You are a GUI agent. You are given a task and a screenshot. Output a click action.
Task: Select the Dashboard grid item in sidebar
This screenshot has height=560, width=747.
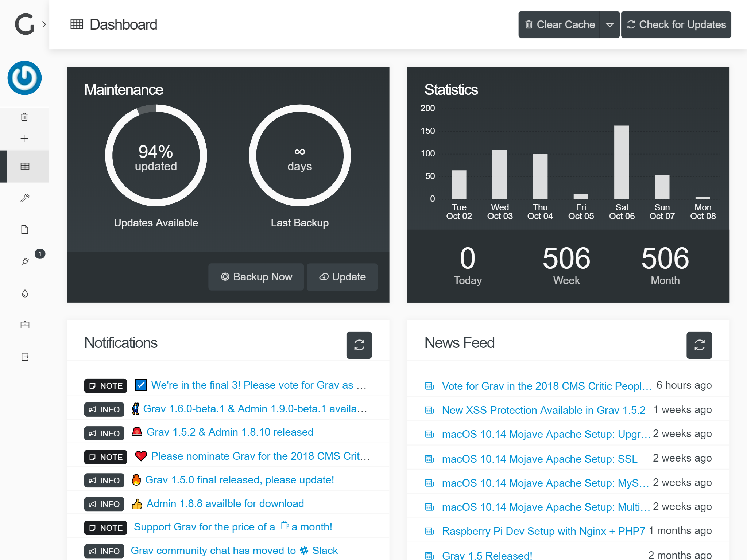(x=25, y=166)
